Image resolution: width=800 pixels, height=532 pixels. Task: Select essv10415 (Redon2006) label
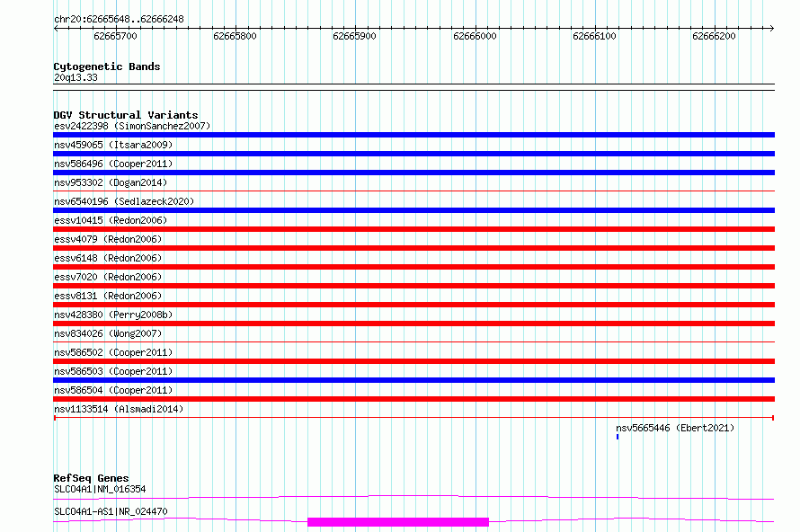111,220
